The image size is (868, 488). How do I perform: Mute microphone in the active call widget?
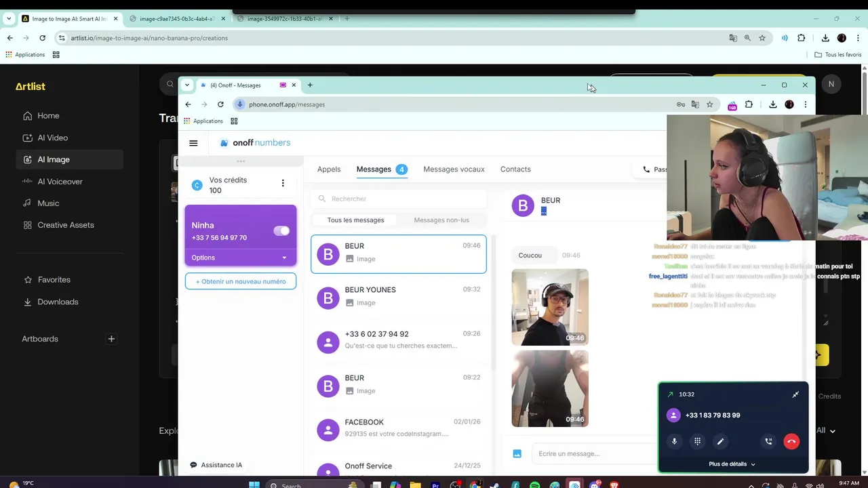click(674, 441)
